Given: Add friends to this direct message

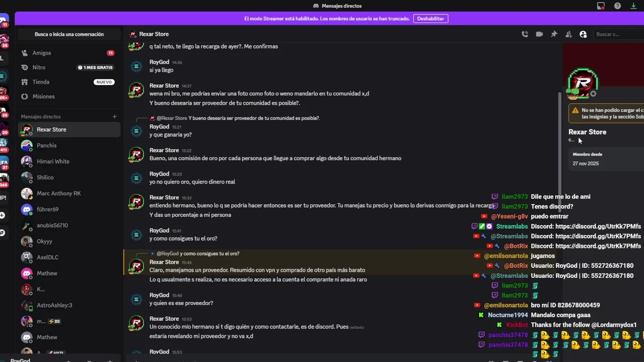Looking at the screenshot, I should pyautogui.click(x=569, y=34).
